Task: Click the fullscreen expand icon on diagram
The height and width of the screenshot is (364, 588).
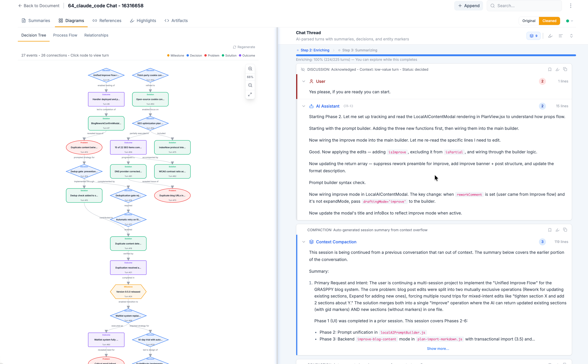Action: [x=250, y=94]
